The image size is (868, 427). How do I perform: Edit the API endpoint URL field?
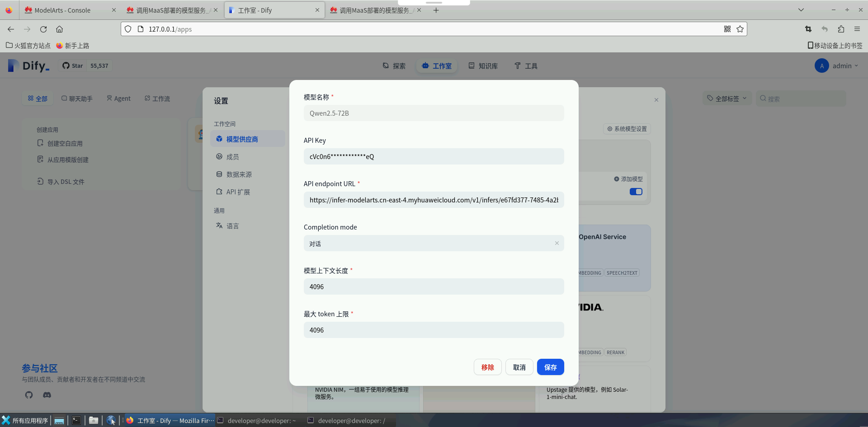click(x=434, y=200)
